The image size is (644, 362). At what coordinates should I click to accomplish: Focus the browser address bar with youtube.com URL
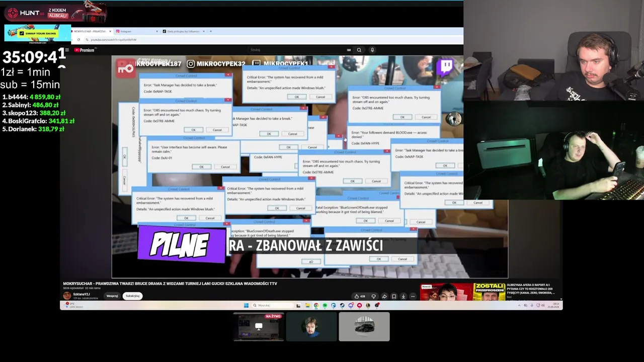point(272,39)
